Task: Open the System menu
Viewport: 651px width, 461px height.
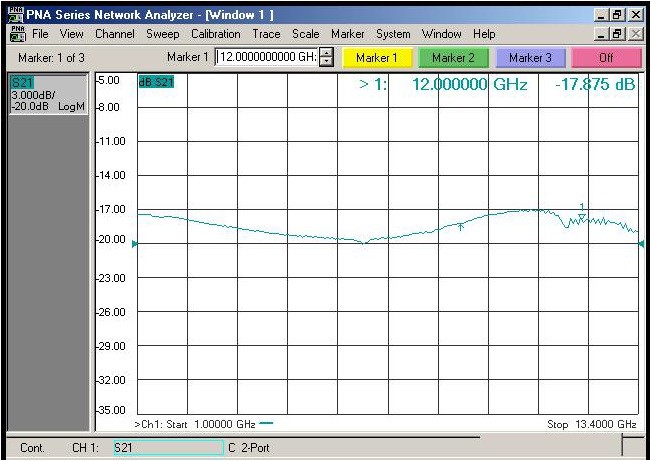Action: [393, 34]
